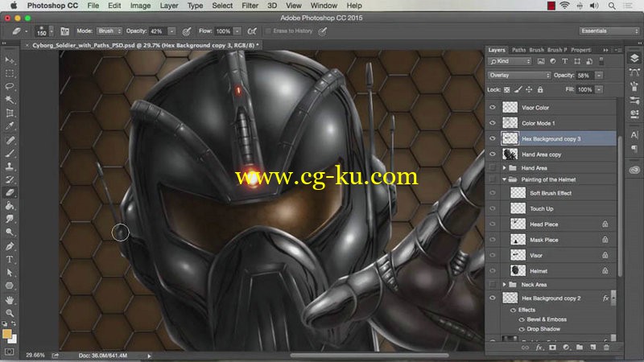
Task: Select the Healing Brush tool
Action: (x=10, y=140)
